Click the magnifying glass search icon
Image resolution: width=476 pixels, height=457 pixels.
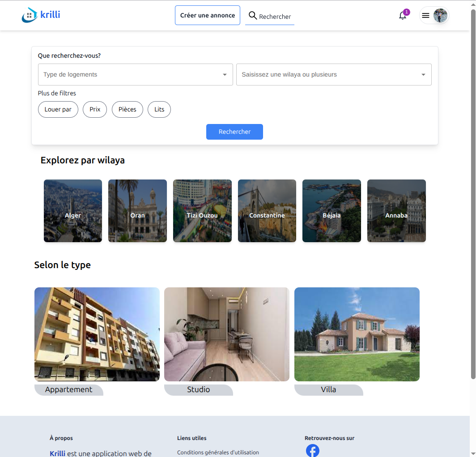[x=253, y=16]
